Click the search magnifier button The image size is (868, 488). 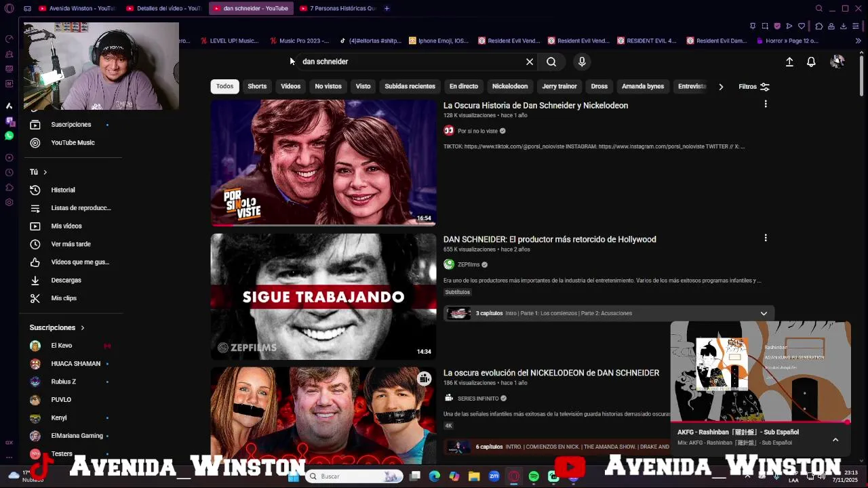pos(551,62)
